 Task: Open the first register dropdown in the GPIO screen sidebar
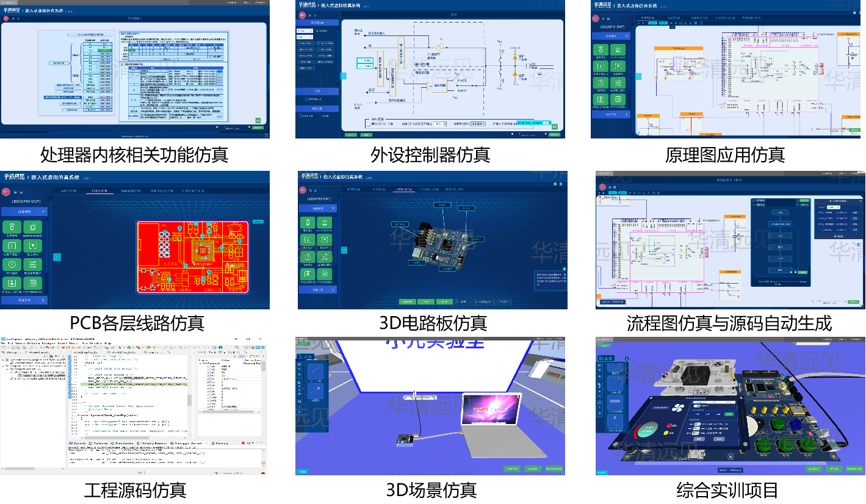305,30
